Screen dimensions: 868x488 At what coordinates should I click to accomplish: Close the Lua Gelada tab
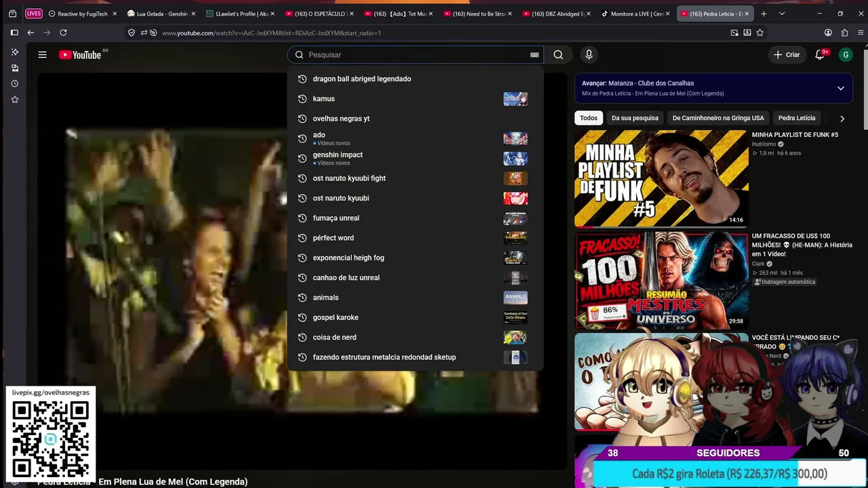tap(193, 14)
